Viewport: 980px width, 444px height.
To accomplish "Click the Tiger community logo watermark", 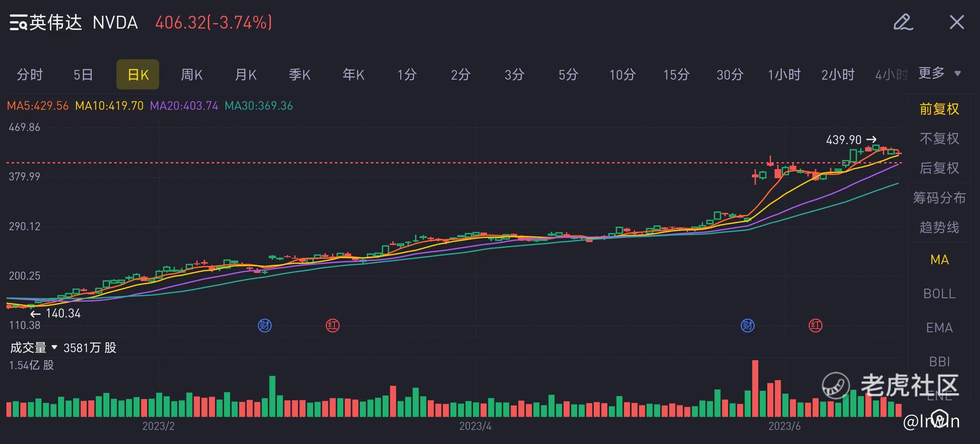I will pyautogui.click(x=835, y=385).
